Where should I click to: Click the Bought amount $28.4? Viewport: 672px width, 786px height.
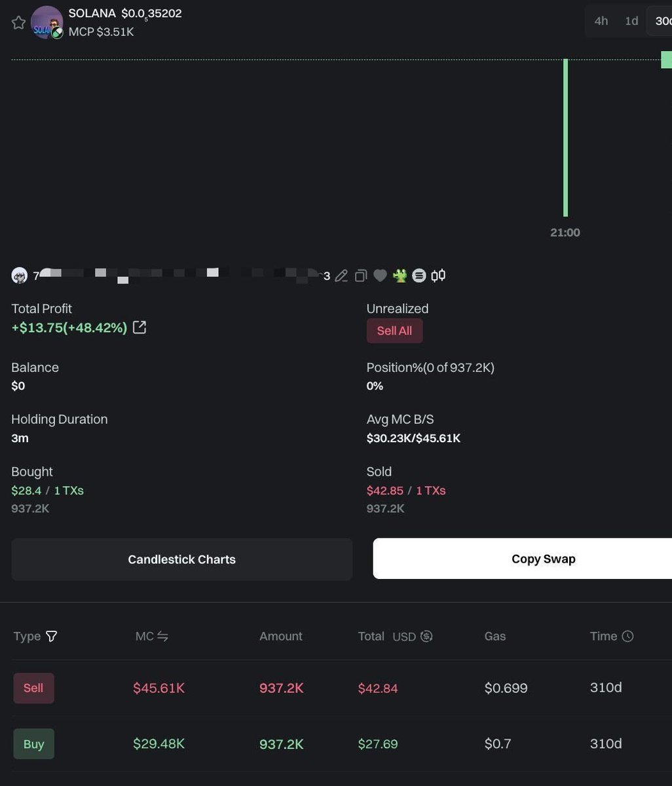[x=26, y=491]
